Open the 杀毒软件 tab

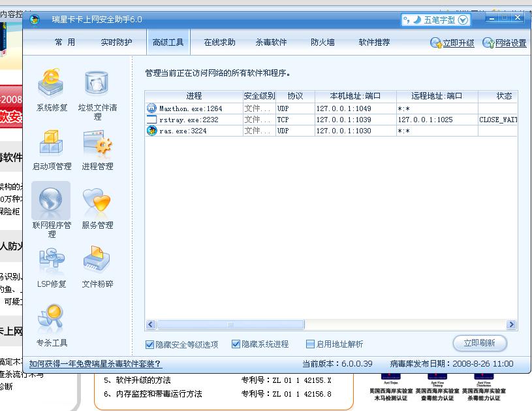coord(271,42)
